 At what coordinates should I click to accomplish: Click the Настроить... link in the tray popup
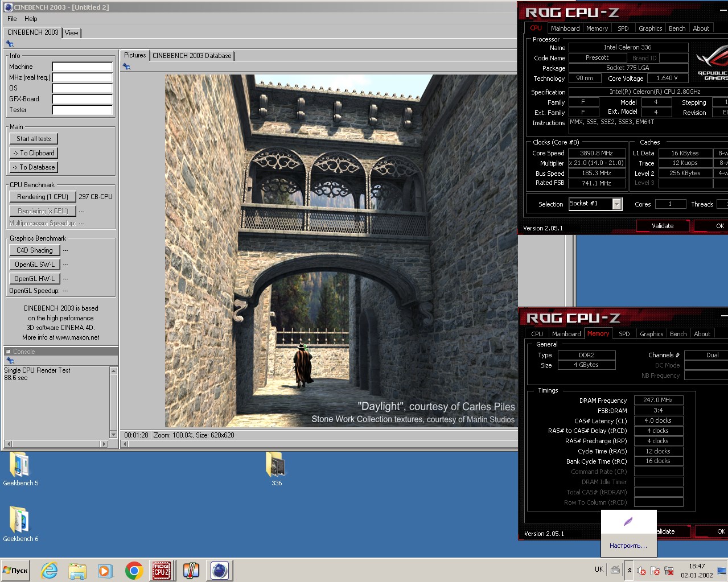(628, 546)
